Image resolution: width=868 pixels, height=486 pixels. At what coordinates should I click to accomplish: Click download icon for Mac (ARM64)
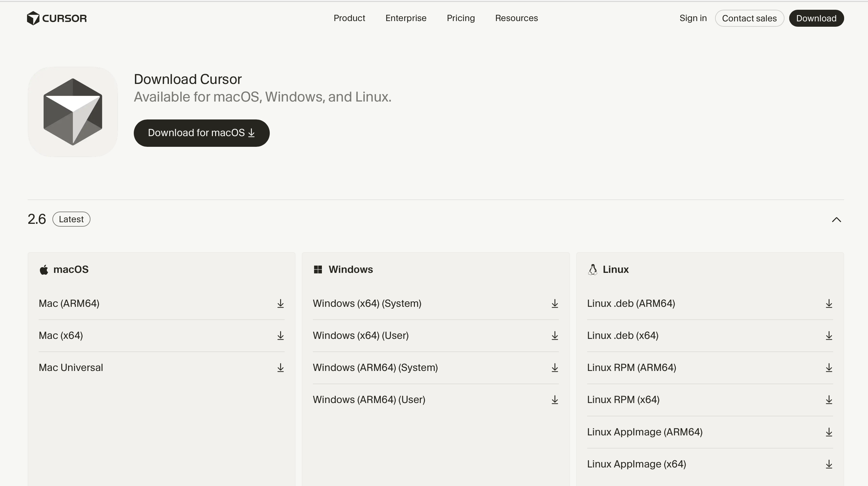pyautogui.click(x=280, y=304)
